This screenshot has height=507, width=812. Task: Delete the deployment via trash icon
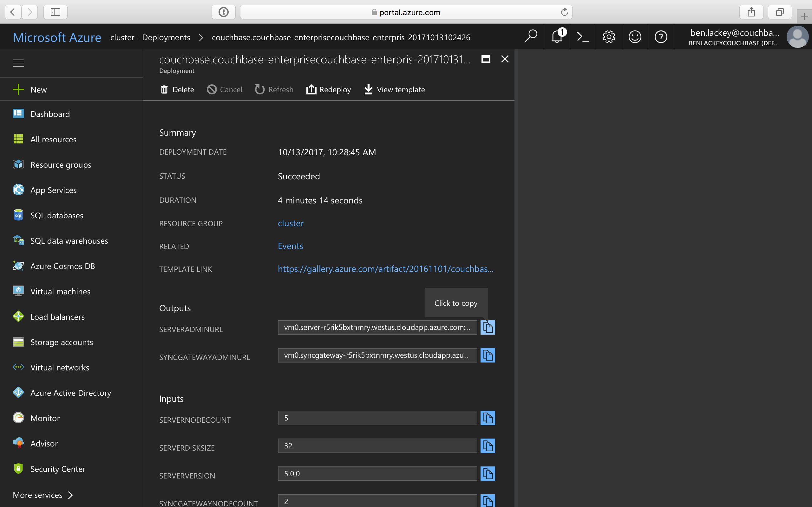[177, 89]
